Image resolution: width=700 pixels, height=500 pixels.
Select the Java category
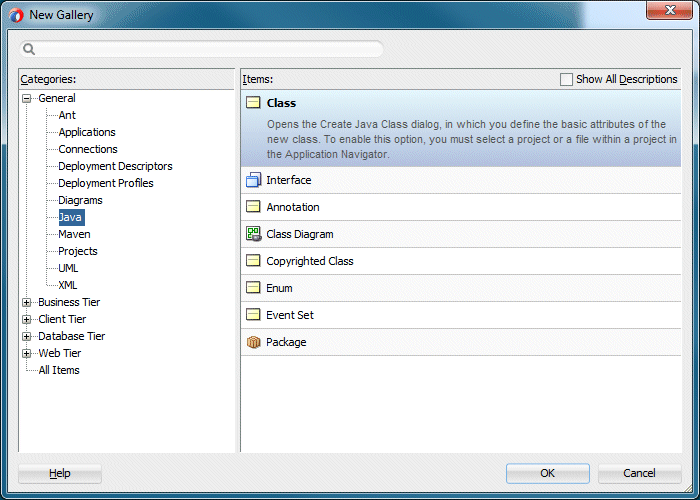point(71,217)
